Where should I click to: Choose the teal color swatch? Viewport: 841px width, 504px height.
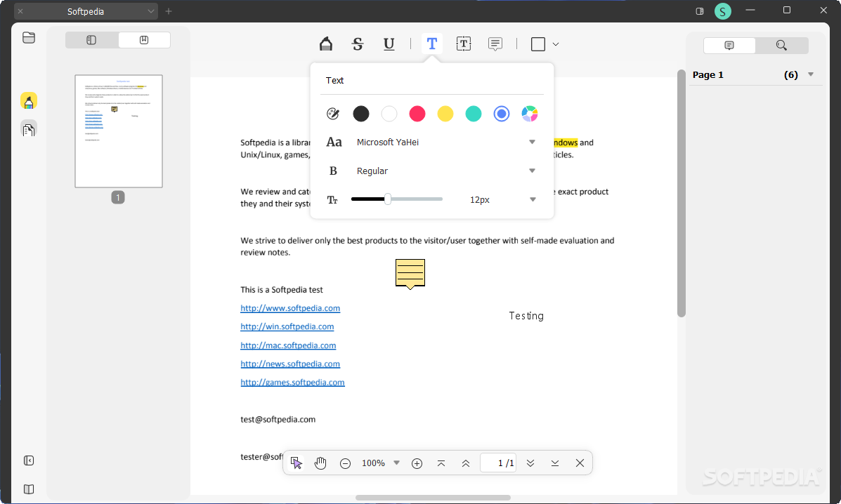(x=473, y=114)
